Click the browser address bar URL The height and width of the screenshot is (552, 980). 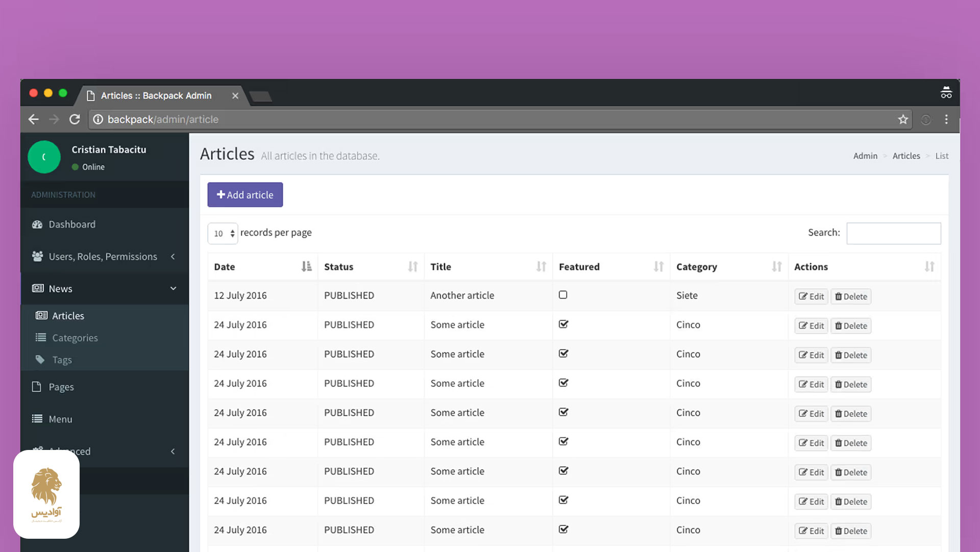coord(163,119)
